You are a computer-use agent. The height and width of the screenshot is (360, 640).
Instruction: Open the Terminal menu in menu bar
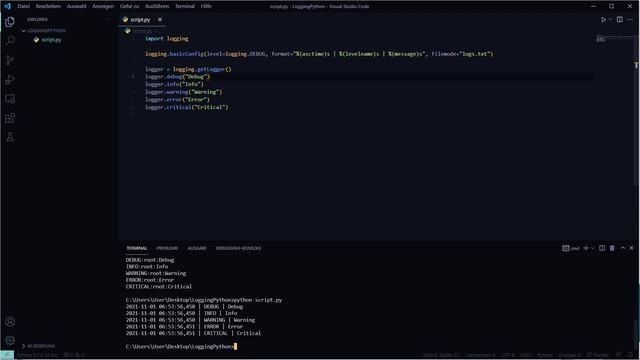185,6
